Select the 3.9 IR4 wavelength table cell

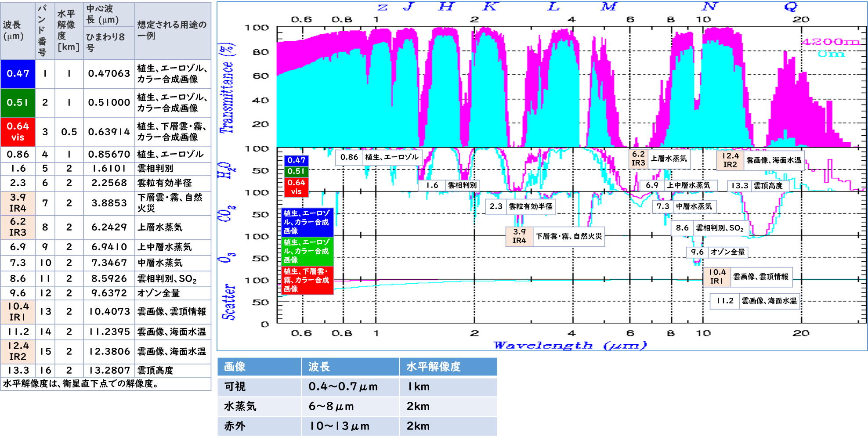pyautogui.click(x=18, y=203)
